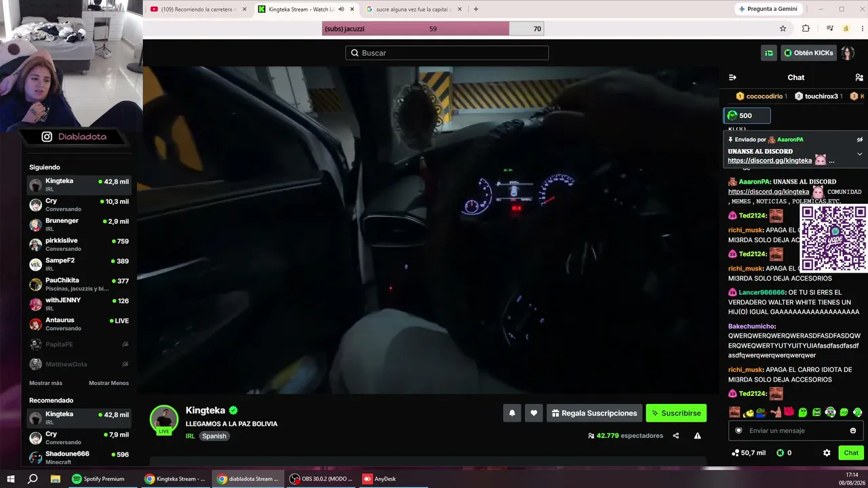Share the stream using the share icon

pos(675,436)
